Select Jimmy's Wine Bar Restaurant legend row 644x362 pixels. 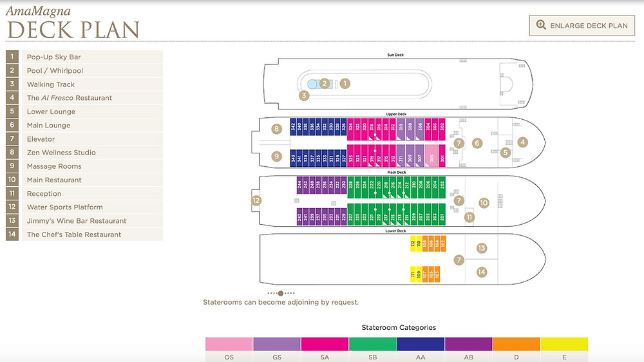click(84, 221)
